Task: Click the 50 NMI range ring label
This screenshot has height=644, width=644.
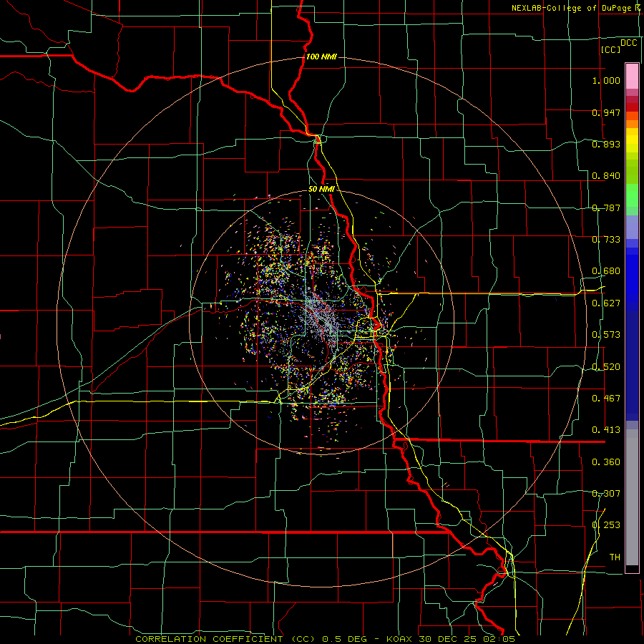Action: [x=321, y=189]
